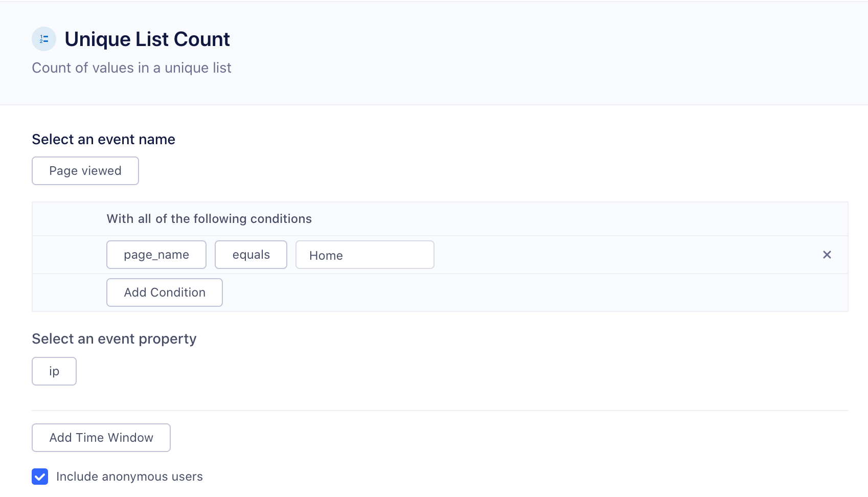
Task: Click the empty area right of the Home field
Action: (x=613, y=255)
